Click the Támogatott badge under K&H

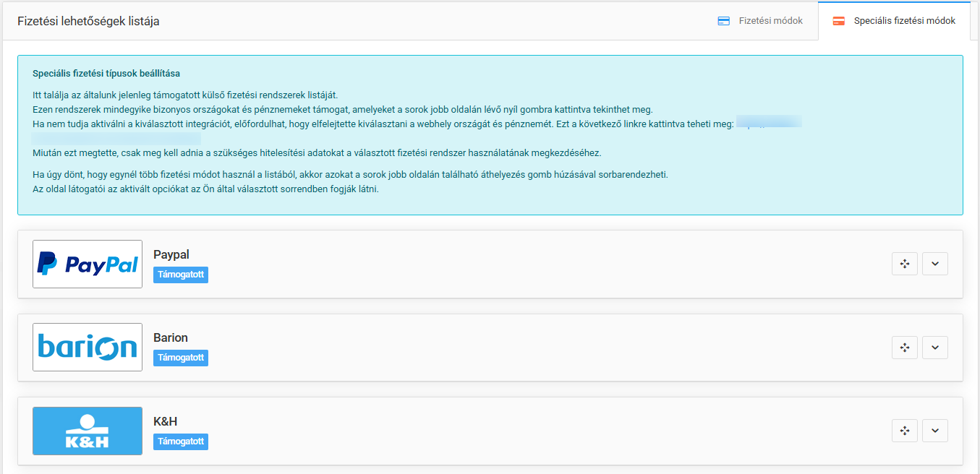coord(181,441)
